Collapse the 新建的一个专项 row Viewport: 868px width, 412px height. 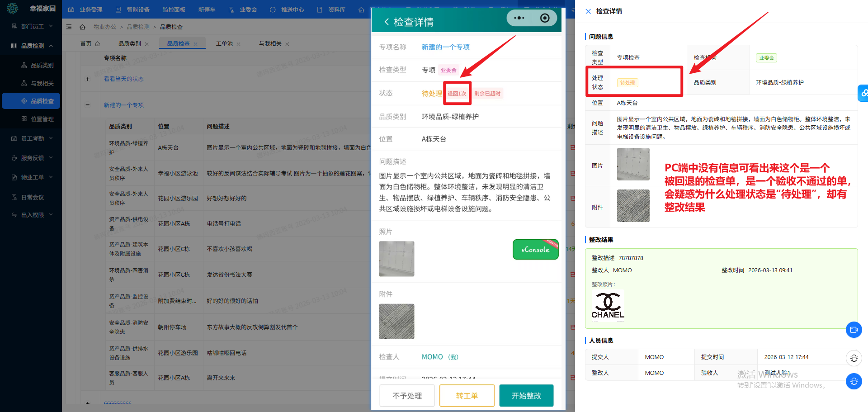88,105
